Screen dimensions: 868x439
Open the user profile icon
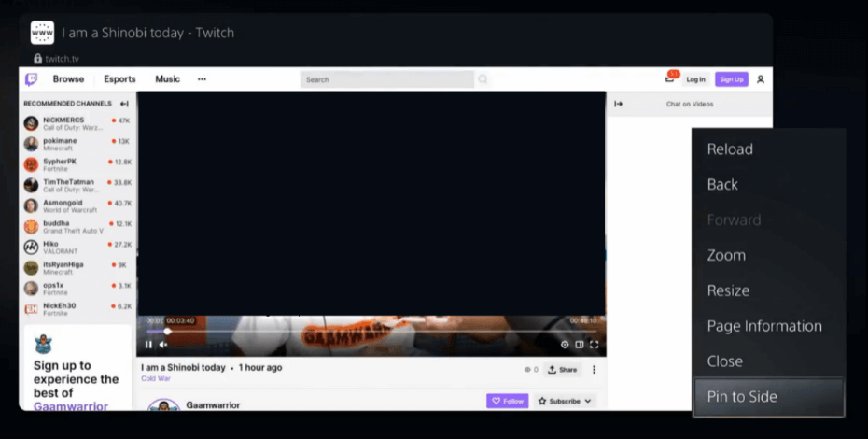coord(761,79)
